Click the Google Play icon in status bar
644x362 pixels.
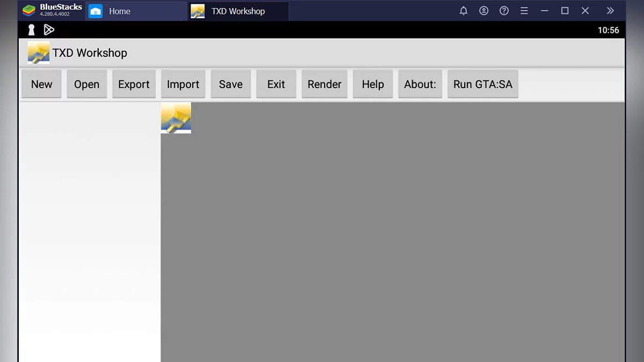point(49,30)
